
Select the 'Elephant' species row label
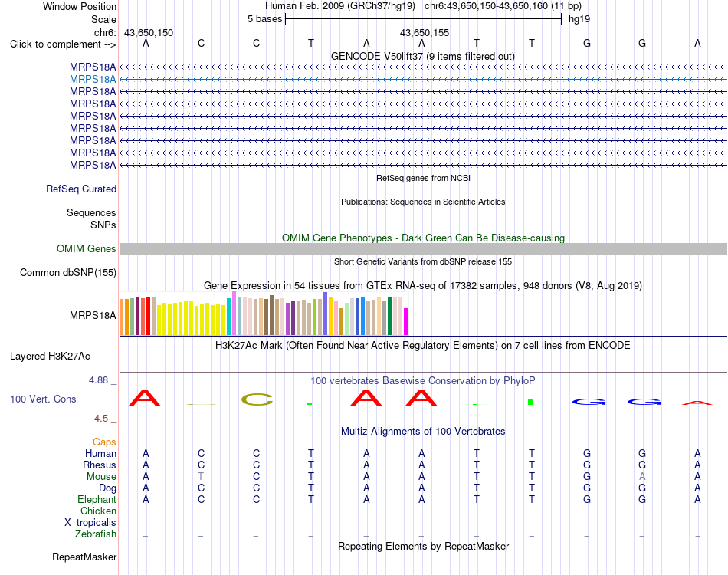pos(97,500)
